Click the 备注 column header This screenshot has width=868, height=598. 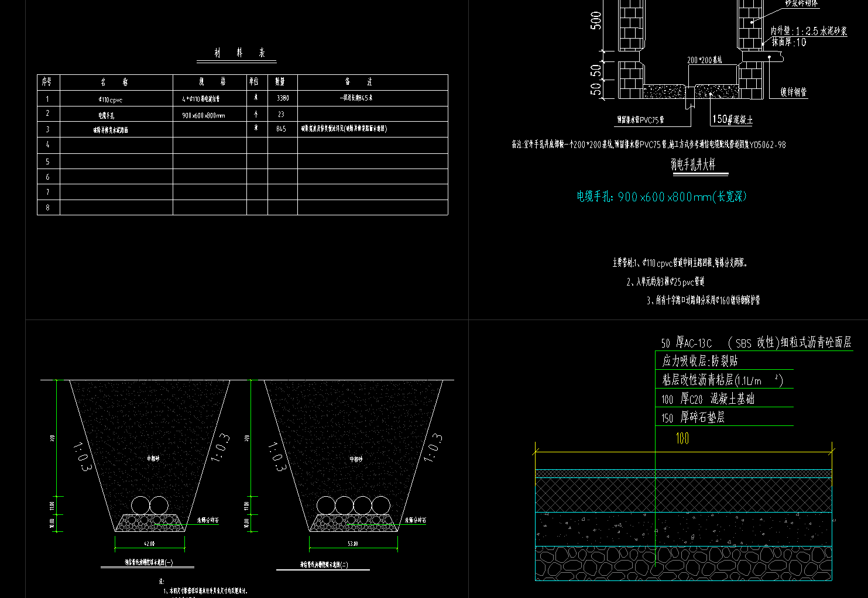click(358, 82)
